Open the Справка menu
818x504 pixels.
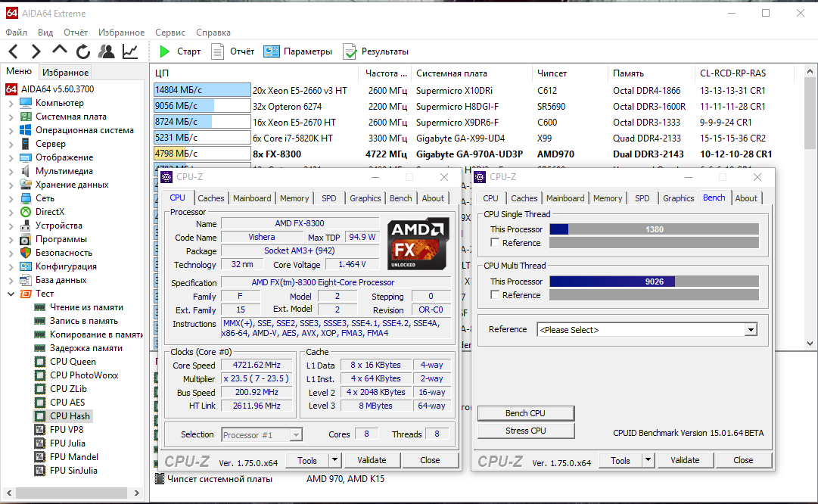pyautogui.click(x=213, y=33)
